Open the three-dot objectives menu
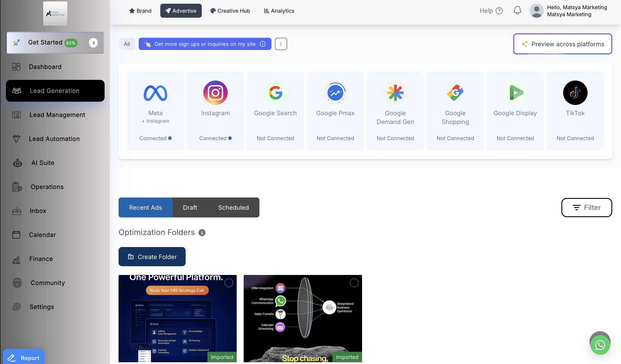Image resolution: width=621 pixels, height=364 pixels. [281, 44]
